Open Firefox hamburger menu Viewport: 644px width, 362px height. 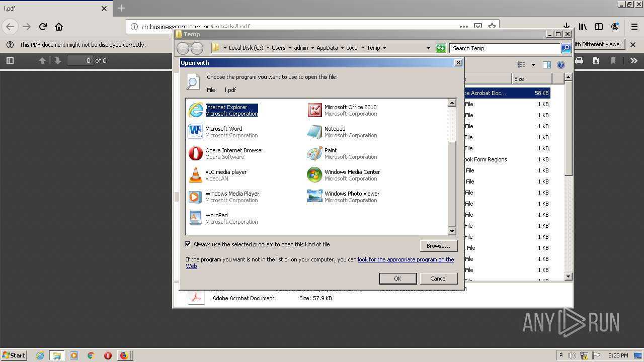634,27
